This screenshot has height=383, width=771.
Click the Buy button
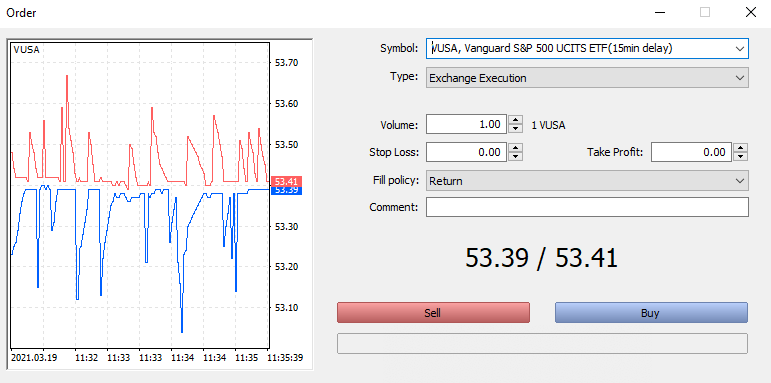click(651, 313)
